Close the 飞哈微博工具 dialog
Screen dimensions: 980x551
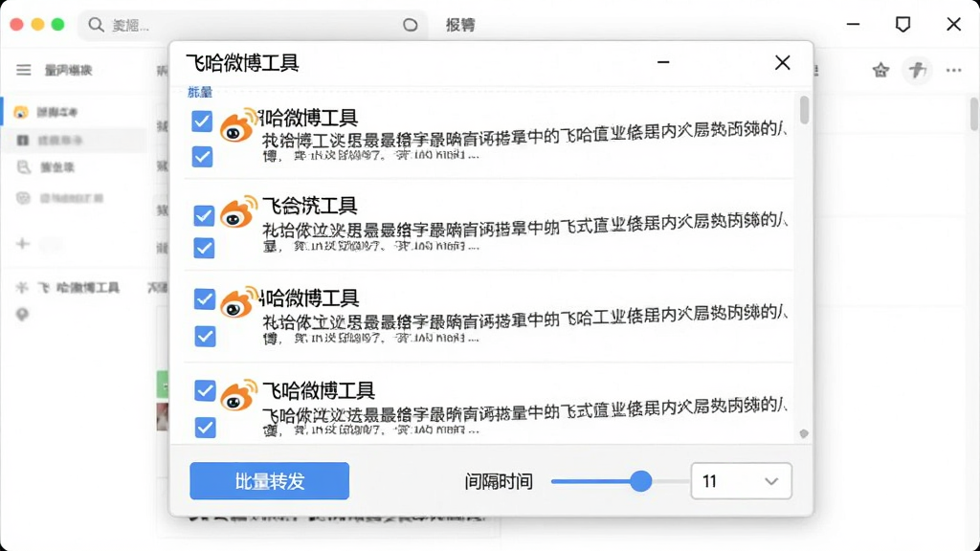tap(783, 62)
